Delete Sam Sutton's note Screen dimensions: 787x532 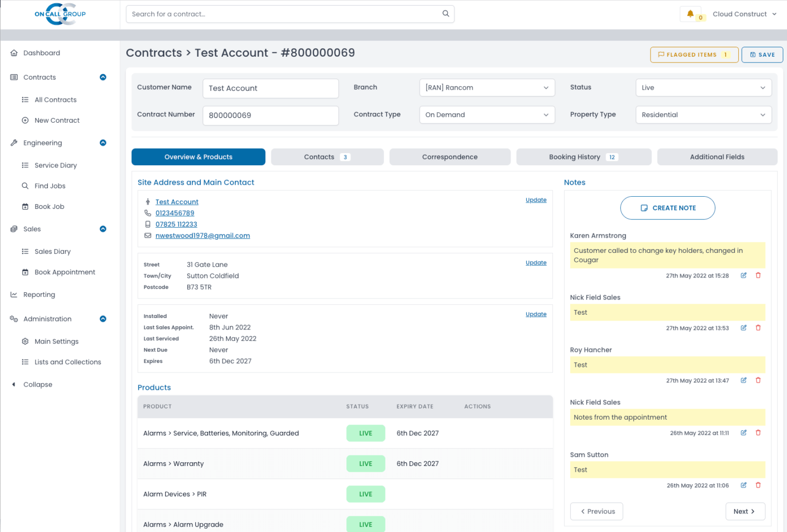[x=758, y=485]
